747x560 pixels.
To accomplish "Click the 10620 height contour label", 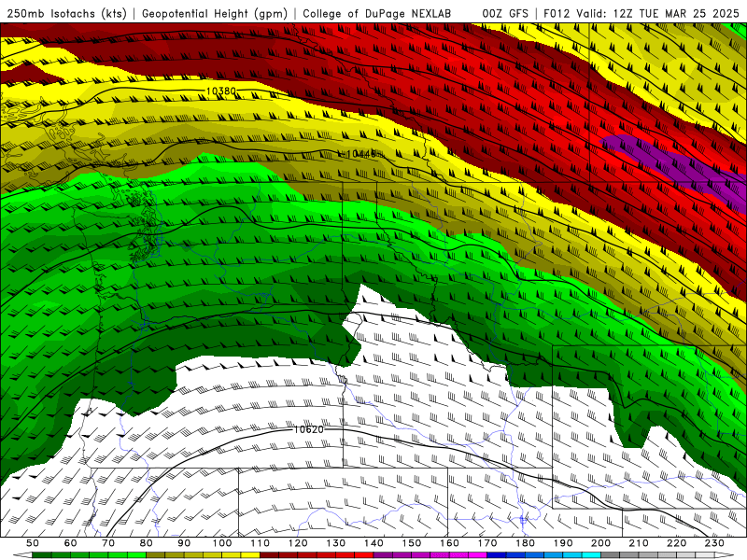I will [x=308, y=429].
